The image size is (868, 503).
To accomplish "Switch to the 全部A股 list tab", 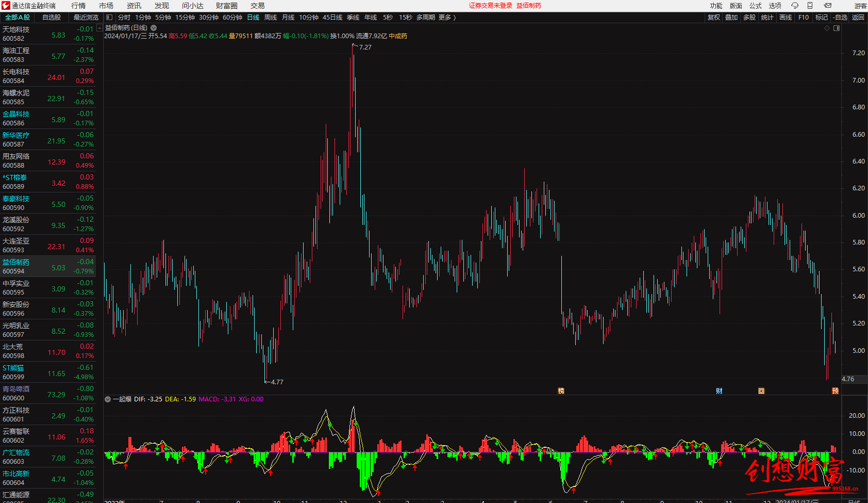I will point(18,18).
